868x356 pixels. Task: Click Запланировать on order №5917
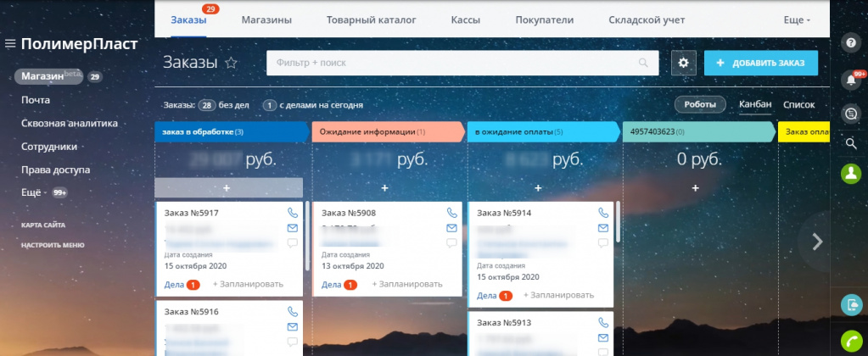pyautogui.click(x=248, y=284)
